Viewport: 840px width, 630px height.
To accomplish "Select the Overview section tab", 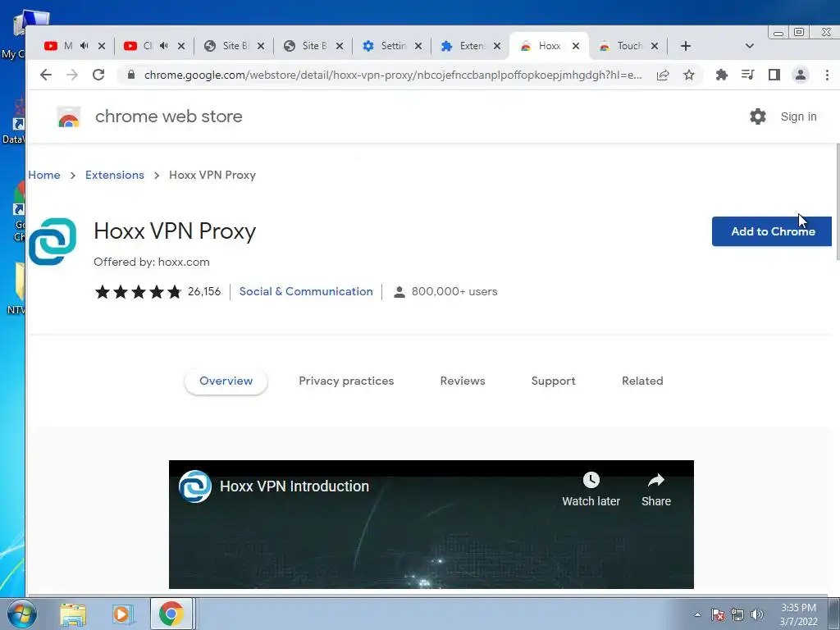I will click(x=226, y=381).
